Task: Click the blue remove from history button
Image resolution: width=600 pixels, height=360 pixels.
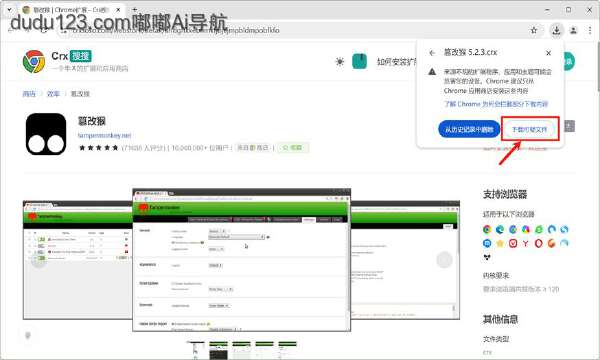Action: [x=469, y=129]
